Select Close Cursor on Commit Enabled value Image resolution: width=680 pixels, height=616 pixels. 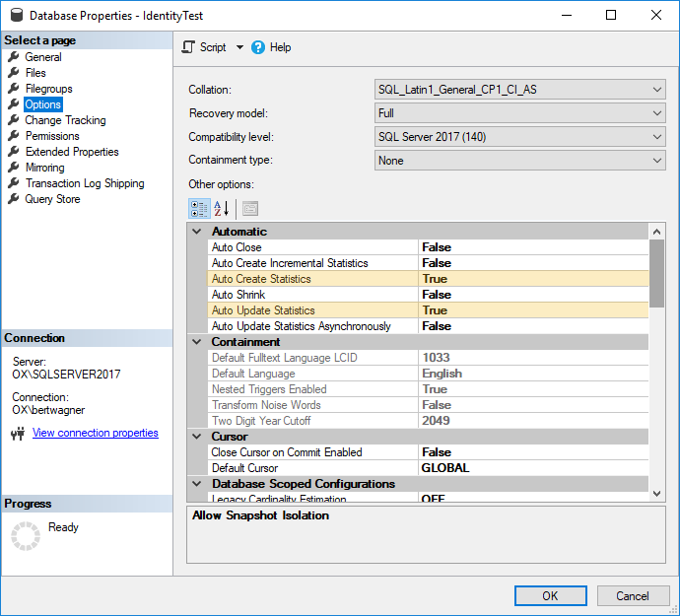(x=533, y=452)
